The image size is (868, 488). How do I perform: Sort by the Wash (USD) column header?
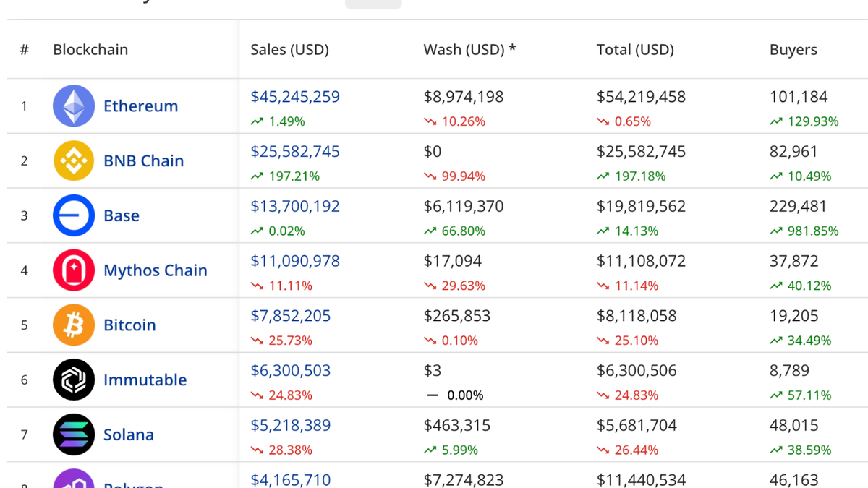click(x=469, y=49)
